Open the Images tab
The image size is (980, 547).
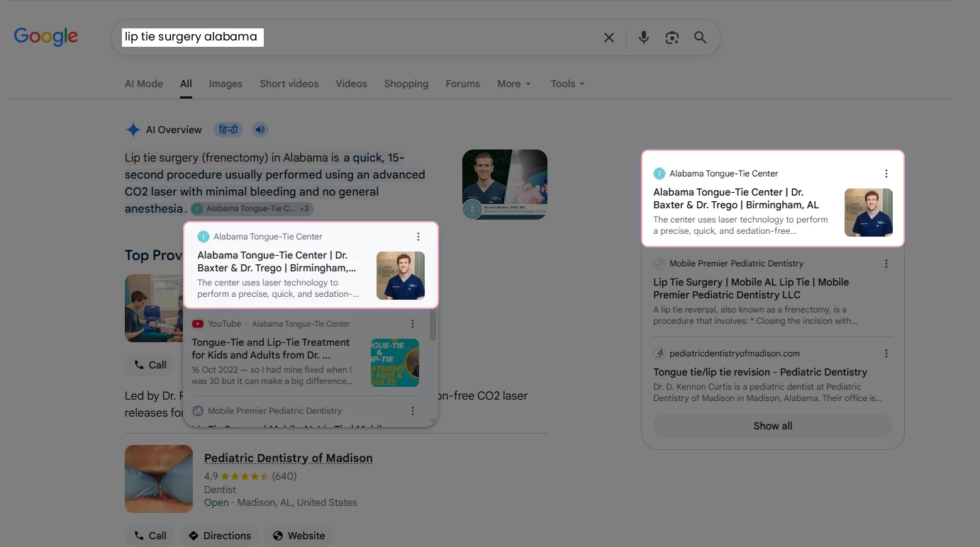coord(225,84)
